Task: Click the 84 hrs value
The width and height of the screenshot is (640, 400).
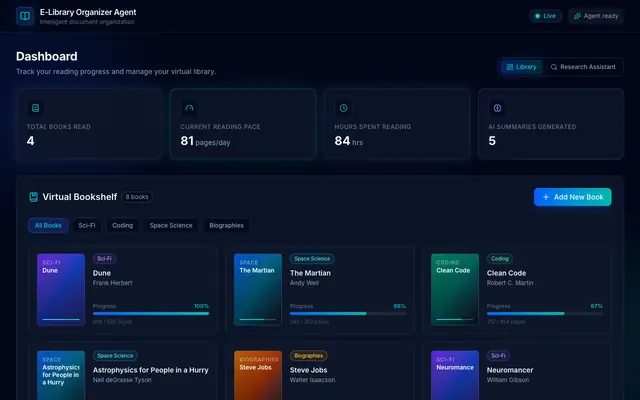Action: (x=349, y=141)
